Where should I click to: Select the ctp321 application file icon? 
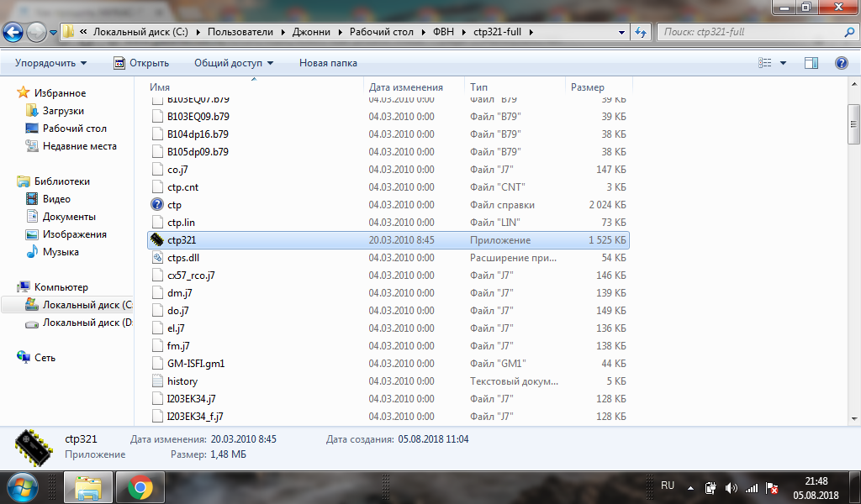(157, 240)
